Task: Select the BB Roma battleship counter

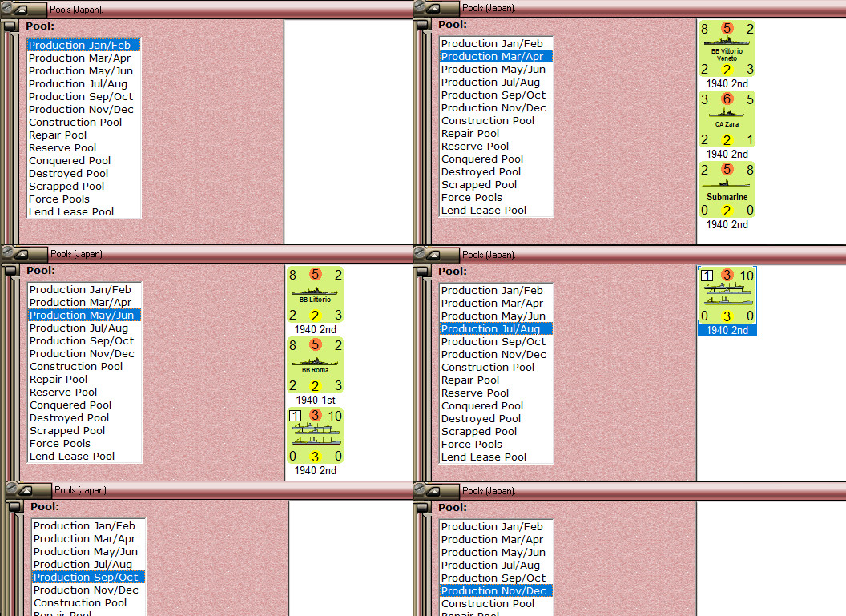Action: (x=315, y=365)
